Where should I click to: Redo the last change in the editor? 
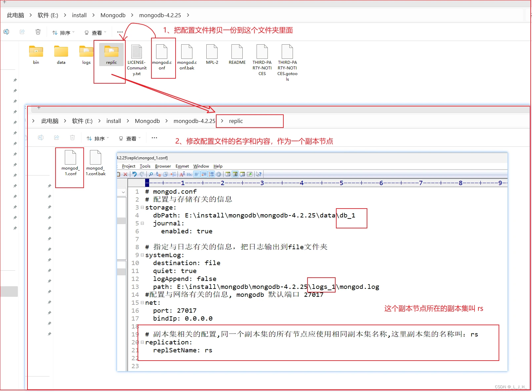[x=142, y=174]
